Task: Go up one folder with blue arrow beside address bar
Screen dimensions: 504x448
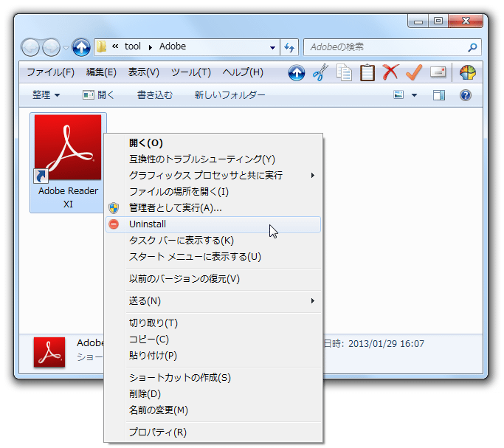Action: (x=81, y=47)
